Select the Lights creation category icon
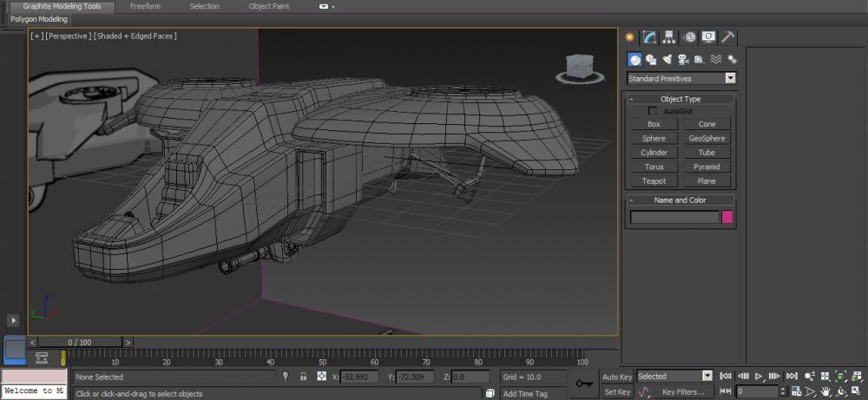 click(x=667, y=60)
